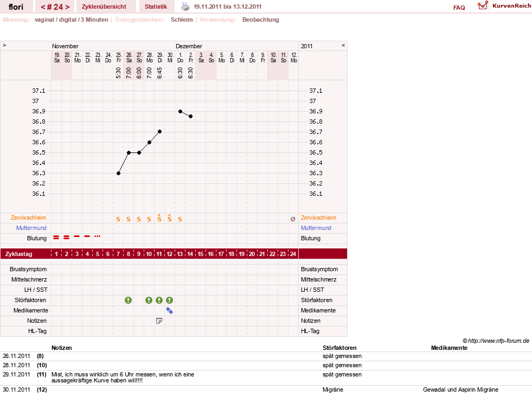Open the FAQ link

pos(459,8)
